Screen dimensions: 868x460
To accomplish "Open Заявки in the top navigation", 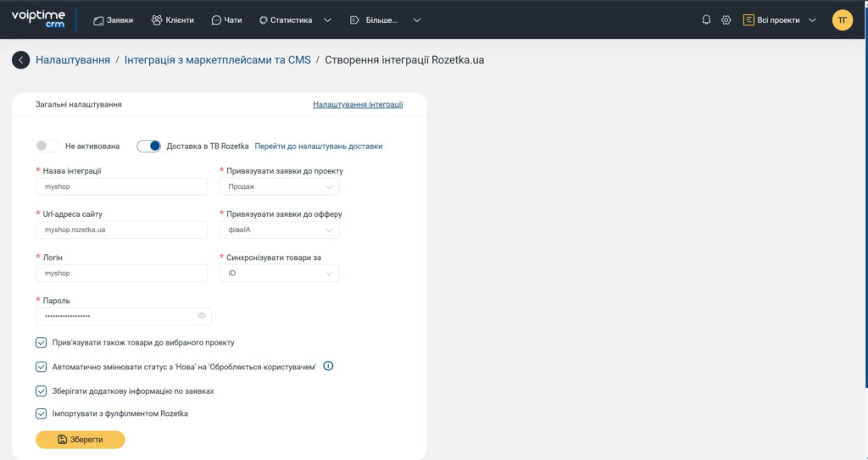I will (x=113, y=20).
